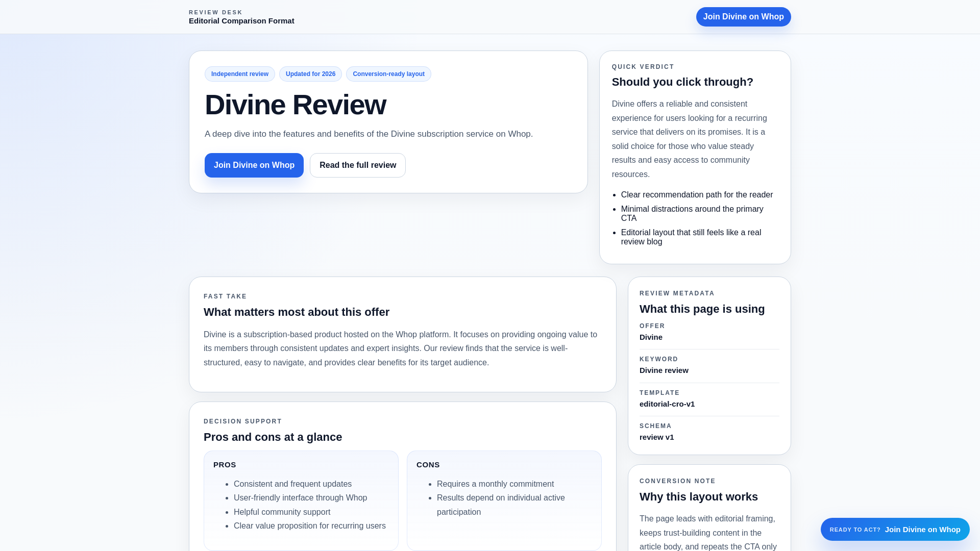
Task: Click the Should you click through? heading
Action: click(x=682, y=82)
